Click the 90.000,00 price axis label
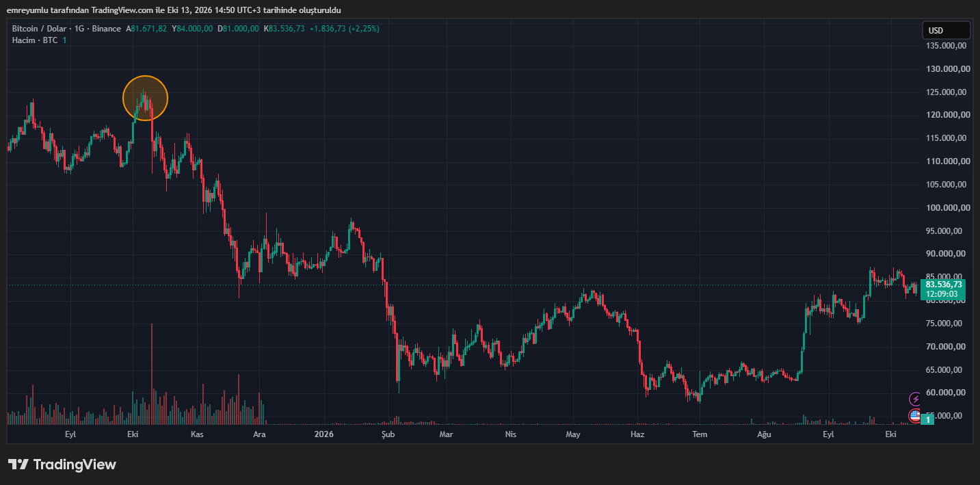Viewport: 980px width, 485px height. [946, 254]
